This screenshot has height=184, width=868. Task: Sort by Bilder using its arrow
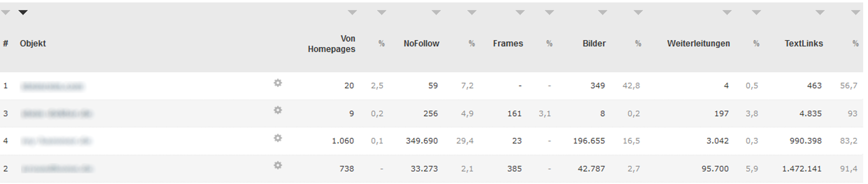point(603,12)
